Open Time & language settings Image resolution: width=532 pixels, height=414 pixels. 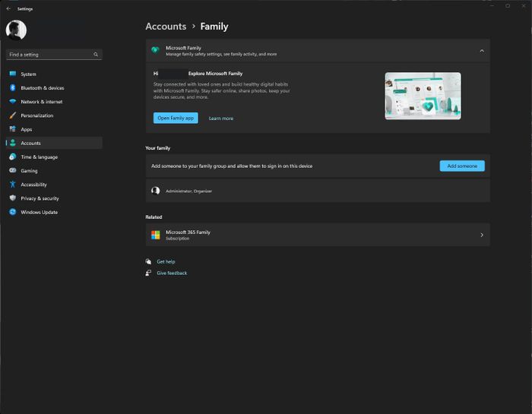(54, 156)
